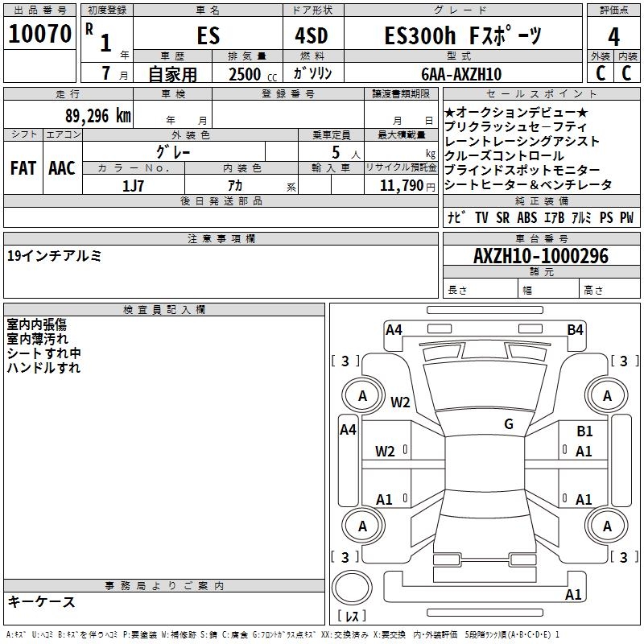Click the 幅 width field
This screenshot has height=644, width=644.
[x=549, y=290]
